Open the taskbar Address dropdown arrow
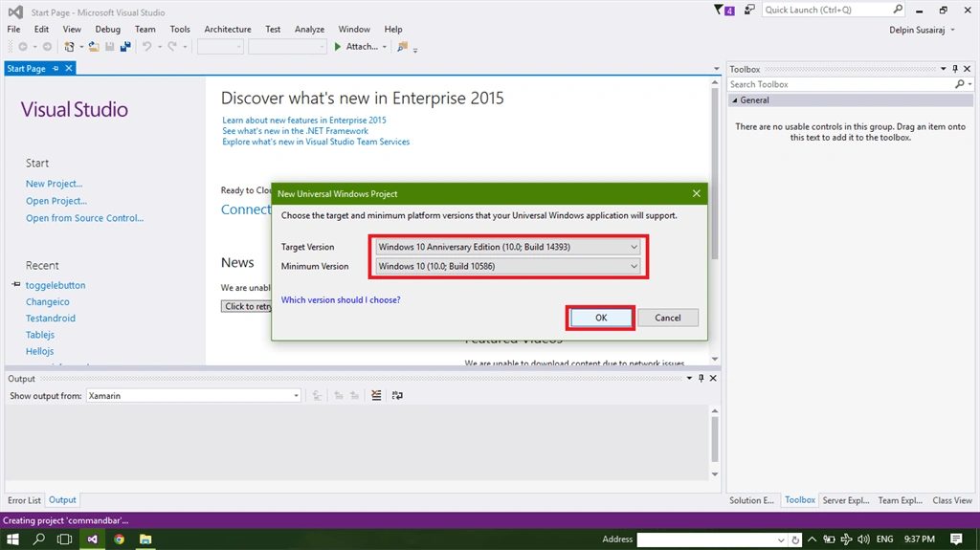Viewport: 980px width, 550px height. pos(781,539)
